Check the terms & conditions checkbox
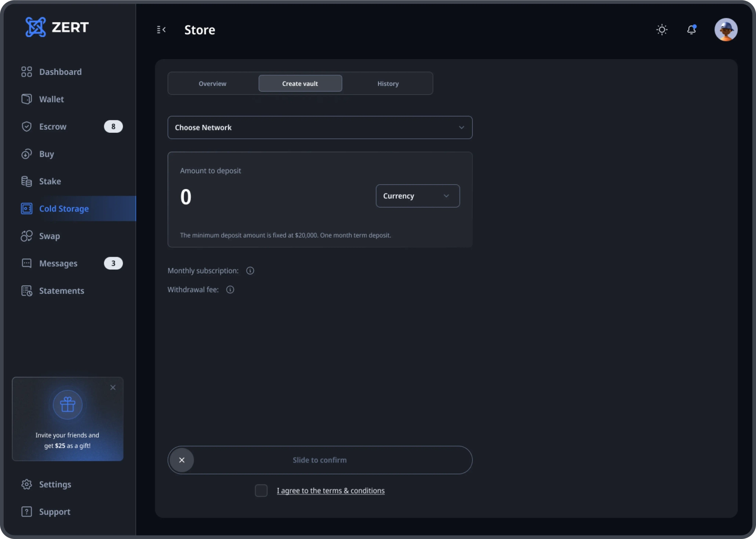 pyautogui.click(x=261, y=491)
